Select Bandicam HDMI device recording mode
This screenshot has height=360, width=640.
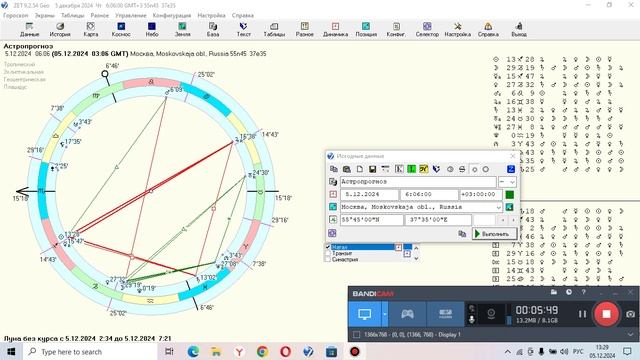[x=445, y=313]
